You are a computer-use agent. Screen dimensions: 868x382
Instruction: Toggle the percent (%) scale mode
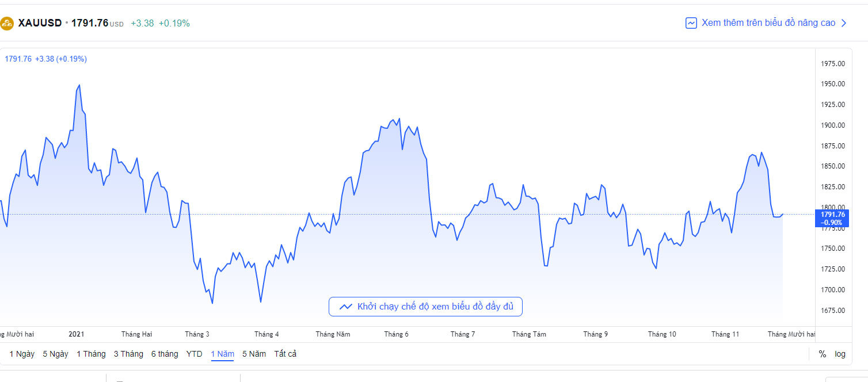(x=823, y=354)
